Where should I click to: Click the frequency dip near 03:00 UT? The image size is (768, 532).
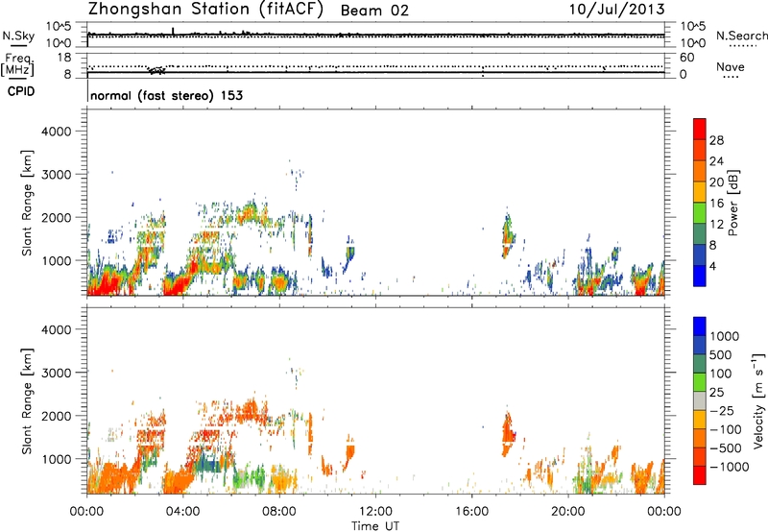157,70
